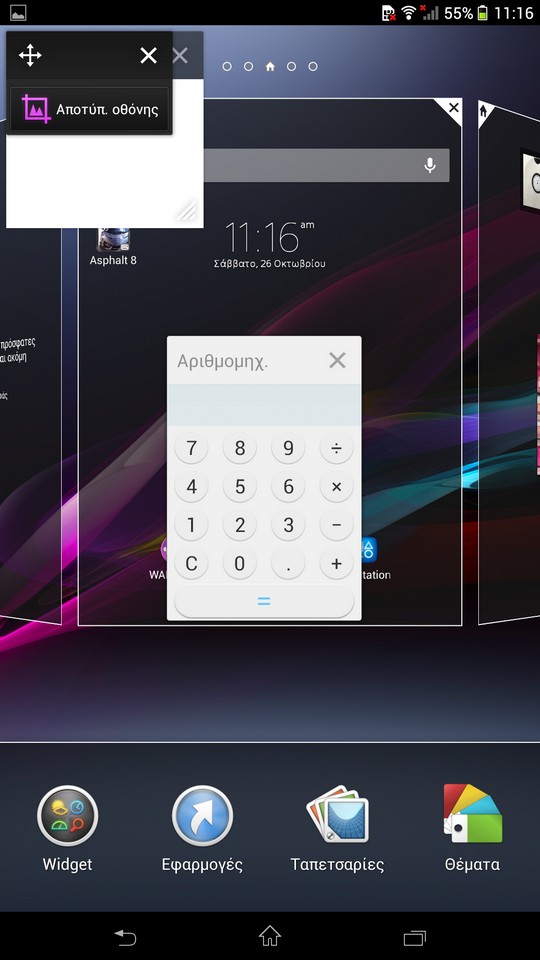Tap the Αποτύπ. οθόνης screenshot button
Screen dimensions: 540x960
tap(89, 110)
